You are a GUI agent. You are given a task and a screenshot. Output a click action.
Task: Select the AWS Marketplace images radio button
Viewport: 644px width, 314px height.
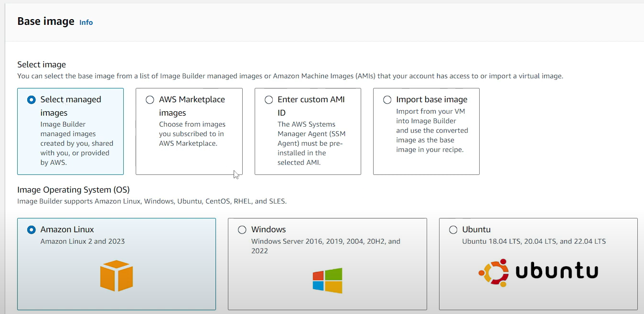point(150,100)
